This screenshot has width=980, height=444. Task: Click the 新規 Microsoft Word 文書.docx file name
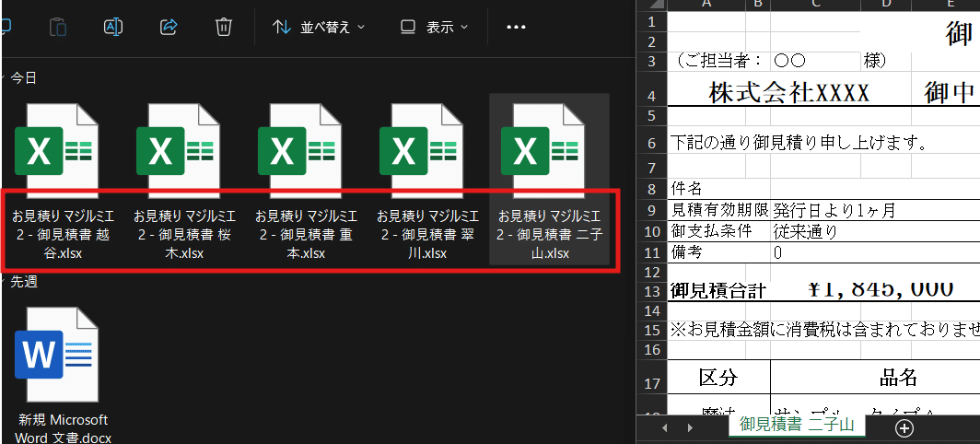(64, 428)
